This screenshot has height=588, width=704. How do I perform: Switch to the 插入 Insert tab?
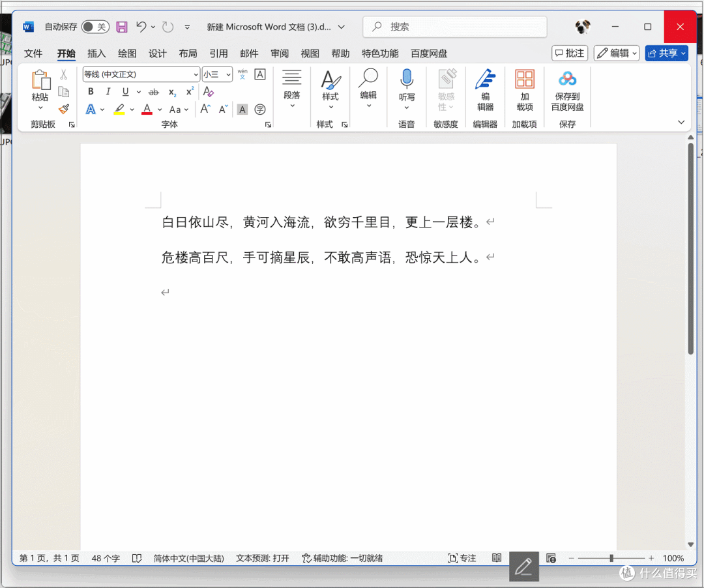(x=96, y=53)
